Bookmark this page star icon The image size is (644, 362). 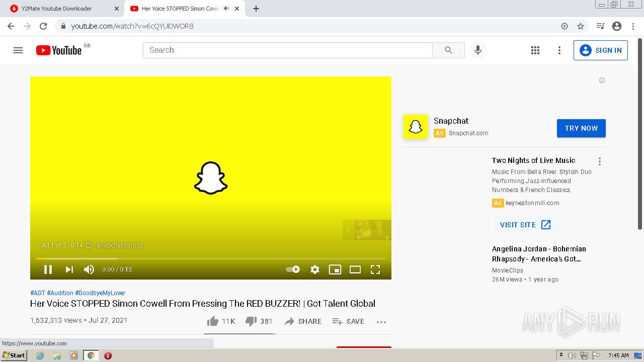click(x=581, y=26)
